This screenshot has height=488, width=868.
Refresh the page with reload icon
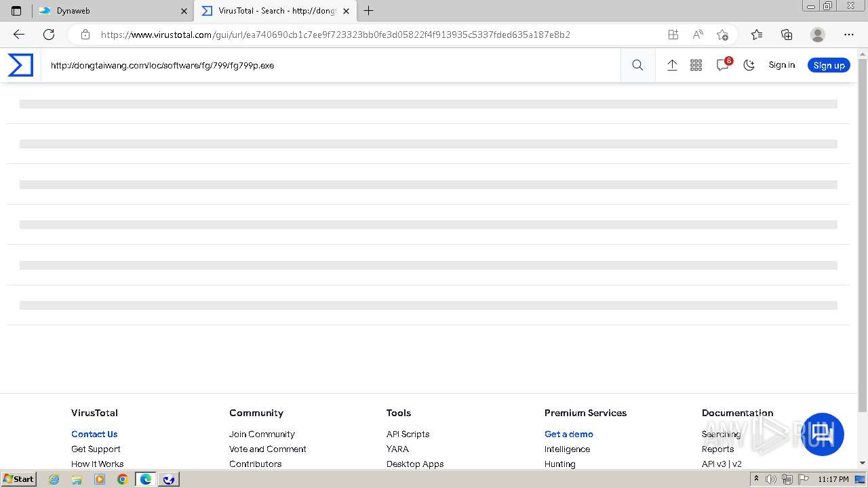pyautogui.click(x=49, y=35)
